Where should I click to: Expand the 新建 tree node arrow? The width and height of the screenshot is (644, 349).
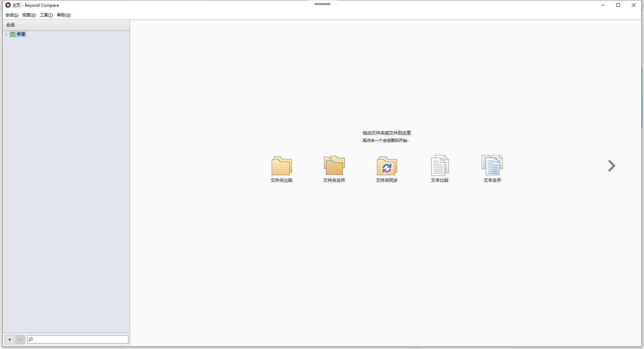6,34
